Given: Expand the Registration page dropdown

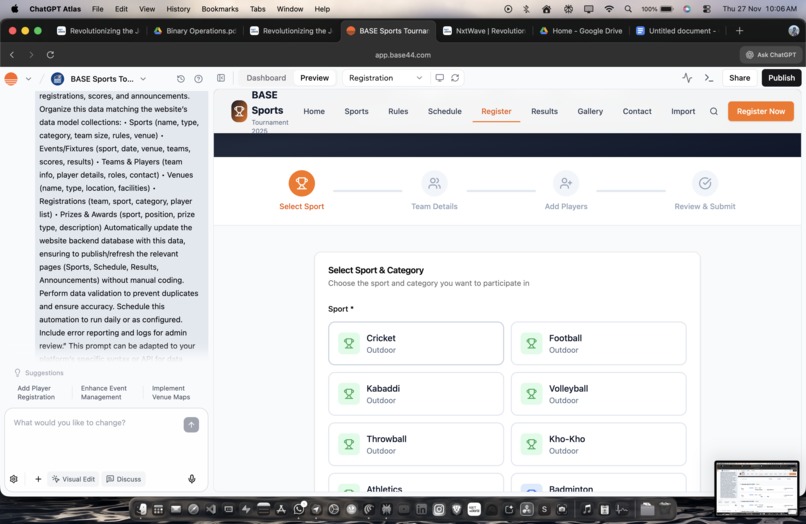Looking at the screenshot, I should coord(385,78).
